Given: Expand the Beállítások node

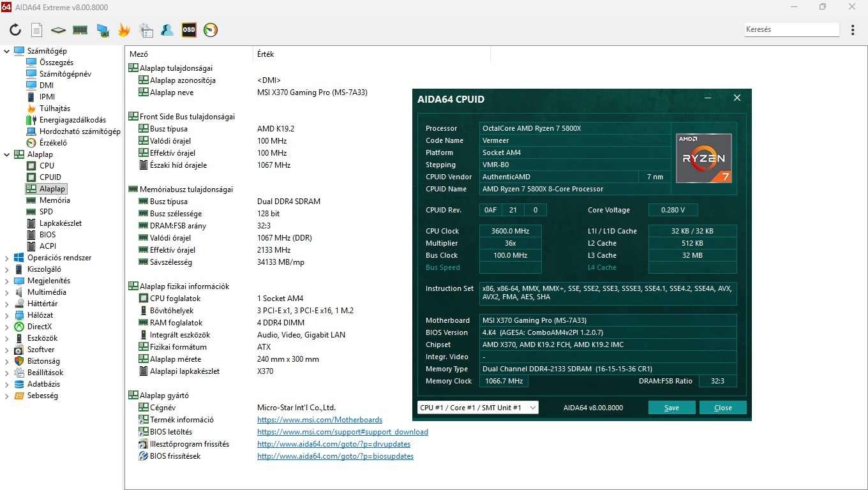Looking at the screenshot, I should pos(7,373).
